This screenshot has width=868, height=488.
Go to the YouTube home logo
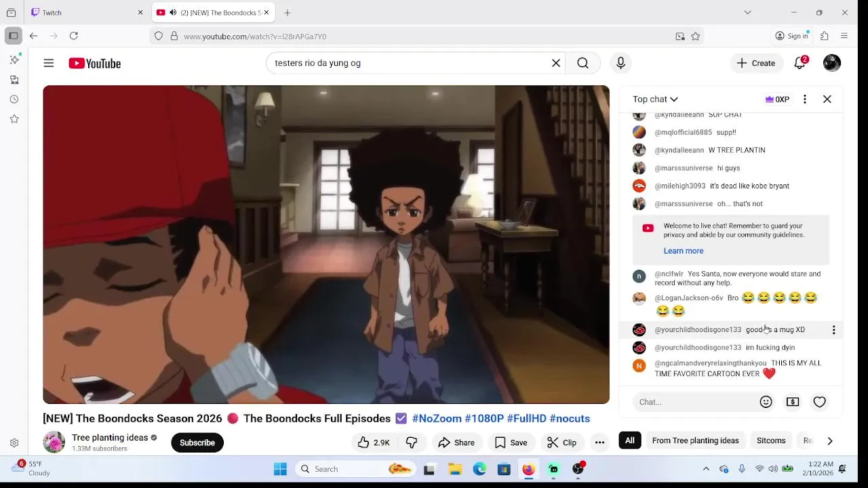94,63
